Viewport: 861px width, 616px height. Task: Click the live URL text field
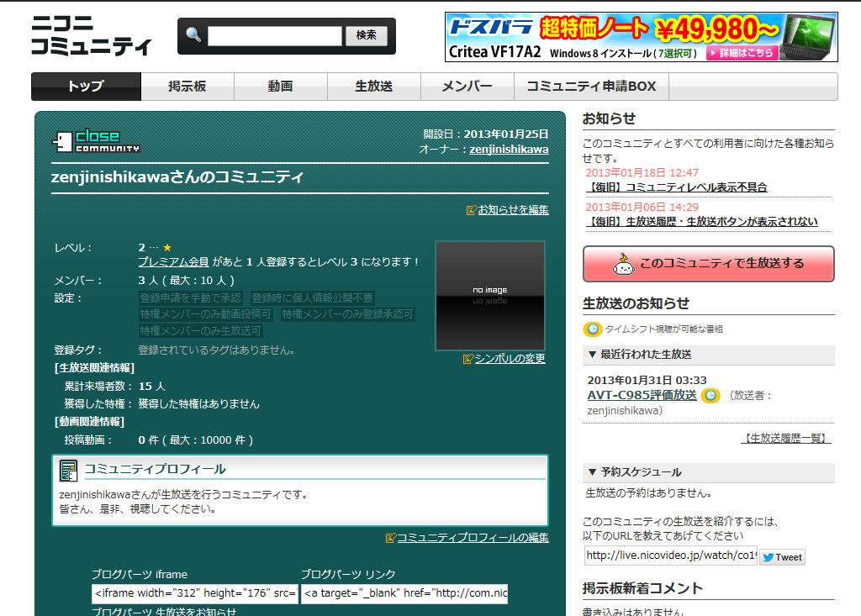670,555
